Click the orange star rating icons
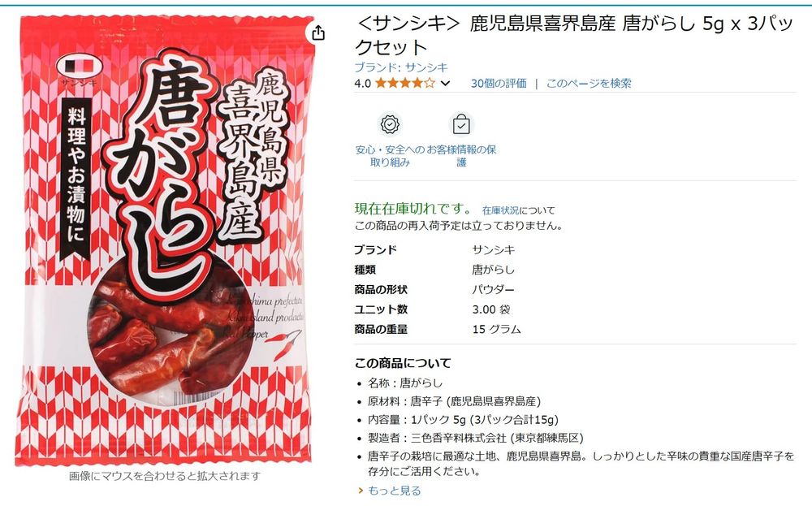Screen dimensions: 812x506 [x=405, y=83]
